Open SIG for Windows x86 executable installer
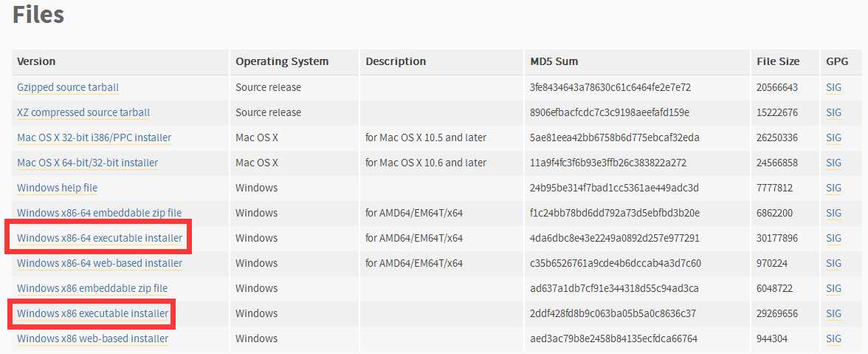Screen dimensions: 868x354 (834, 313)
